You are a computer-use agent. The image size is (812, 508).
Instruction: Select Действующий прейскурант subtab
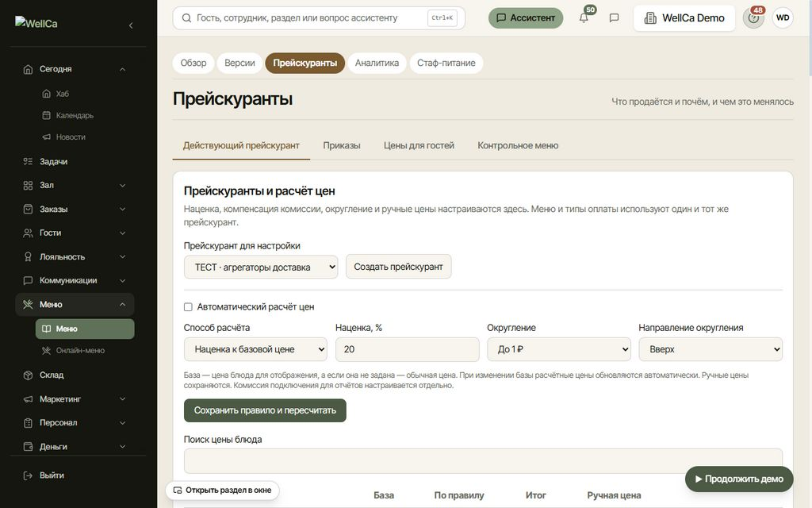click(x=241, y=146)
